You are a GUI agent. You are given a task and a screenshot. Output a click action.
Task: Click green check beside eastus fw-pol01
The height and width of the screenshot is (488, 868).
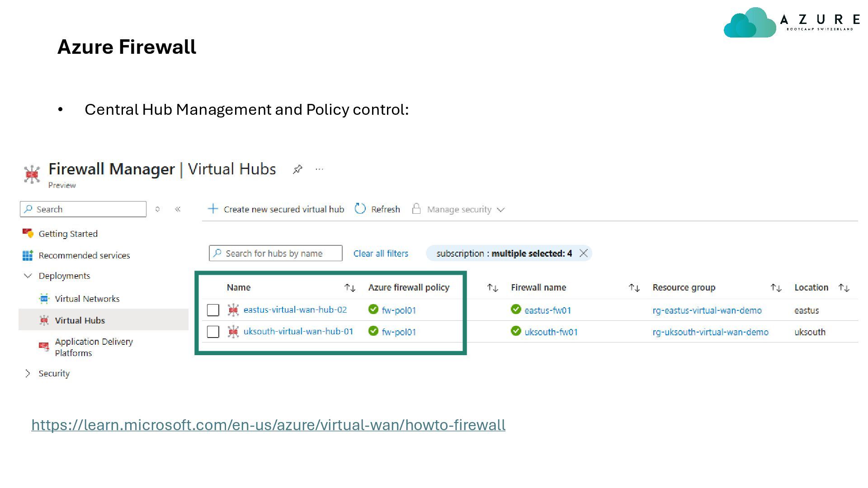coord(373,310)
